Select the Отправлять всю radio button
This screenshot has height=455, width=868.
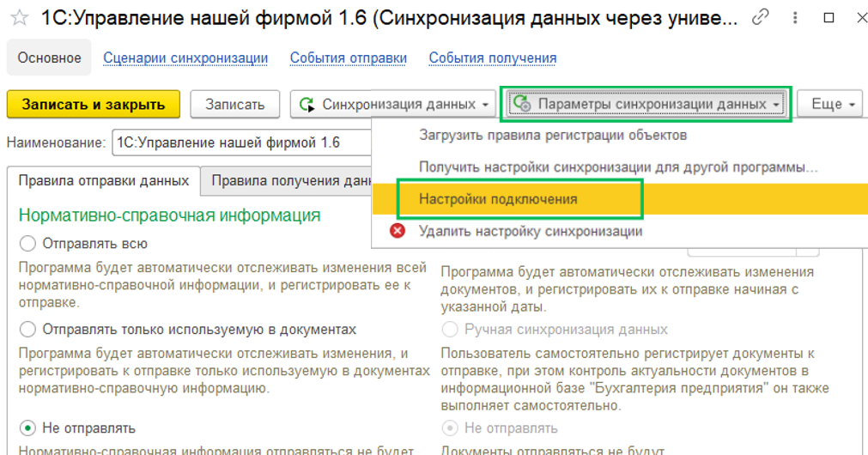[x=27, y=244]
